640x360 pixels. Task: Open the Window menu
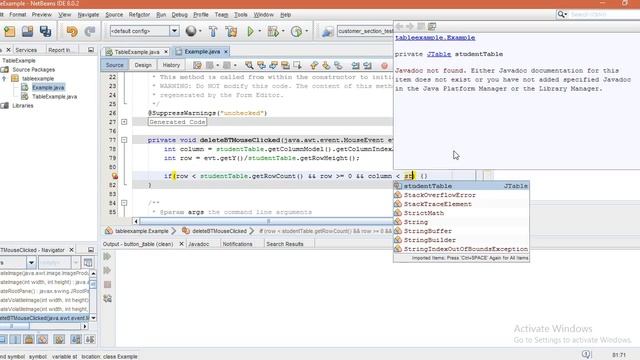(264, 15)
